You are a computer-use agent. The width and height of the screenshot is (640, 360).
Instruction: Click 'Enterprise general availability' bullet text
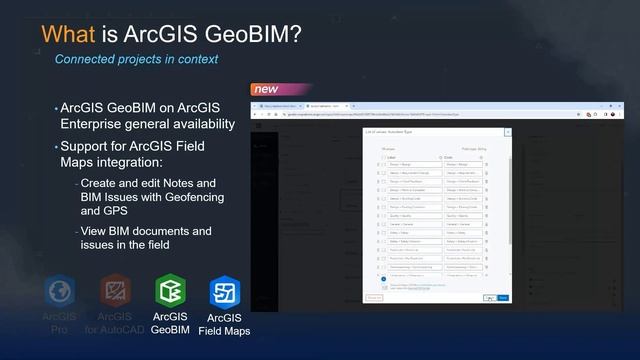point(148,124)
